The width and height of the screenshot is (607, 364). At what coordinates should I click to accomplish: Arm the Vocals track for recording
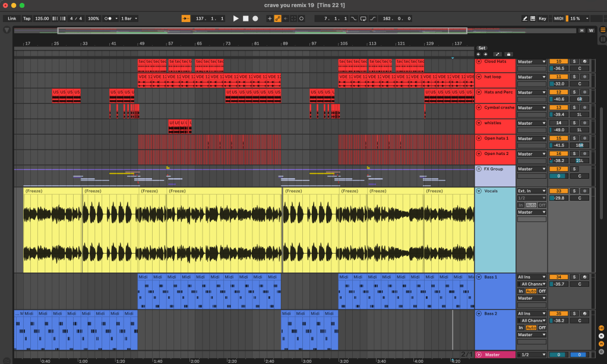pyautogui.click(x=585, y=191)
